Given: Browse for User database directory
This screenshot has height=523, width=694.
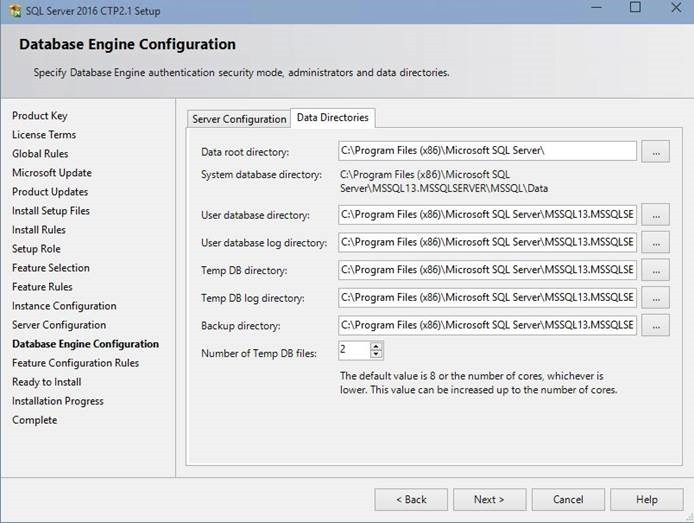Looking at the screenshot, I should pos(655,215).
